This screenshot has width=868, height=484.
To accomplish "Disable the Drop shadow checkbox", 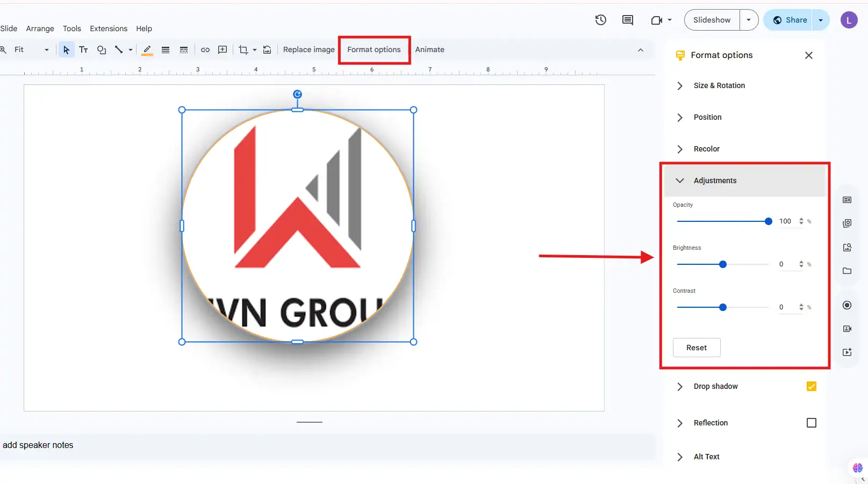I will 811,386.
